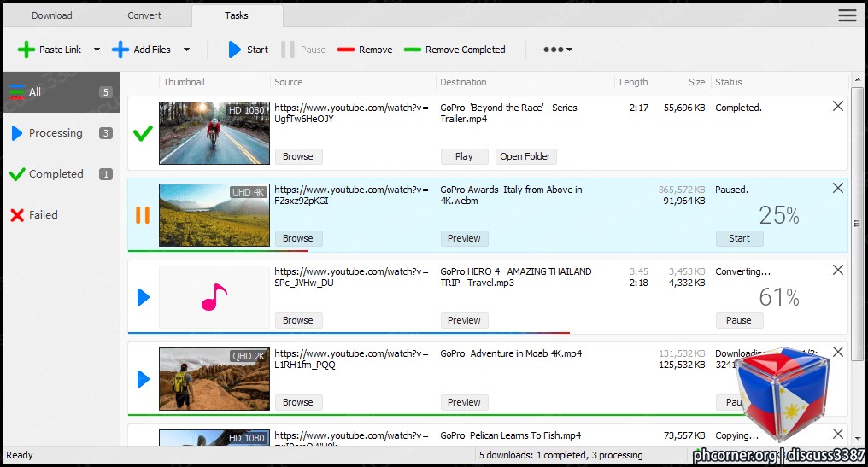Open the hamburger menu

[x=847, y=15]
